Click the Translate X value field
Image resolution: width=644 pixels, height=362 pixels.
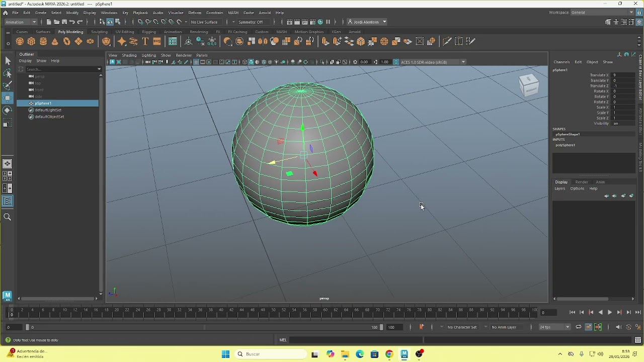623,75
